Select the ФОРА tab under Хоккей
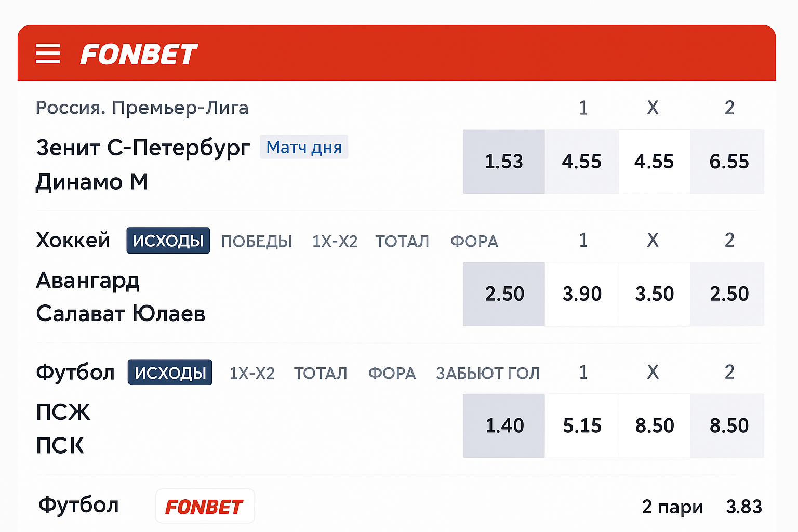 pyautogui.click(x=474, y=242)
